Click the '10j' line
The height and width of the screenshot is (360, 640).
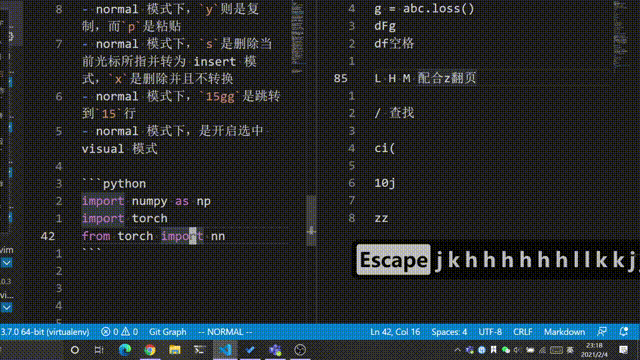385,183
